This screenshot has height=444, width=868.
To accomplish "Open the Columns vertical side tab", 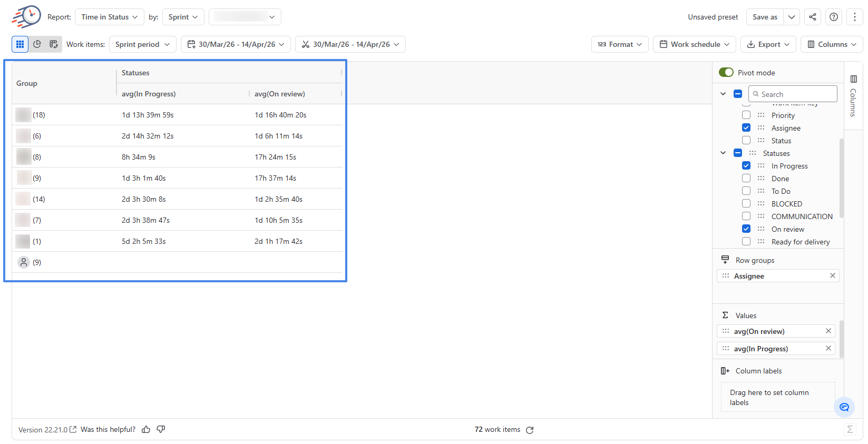I will pos(853,96).
